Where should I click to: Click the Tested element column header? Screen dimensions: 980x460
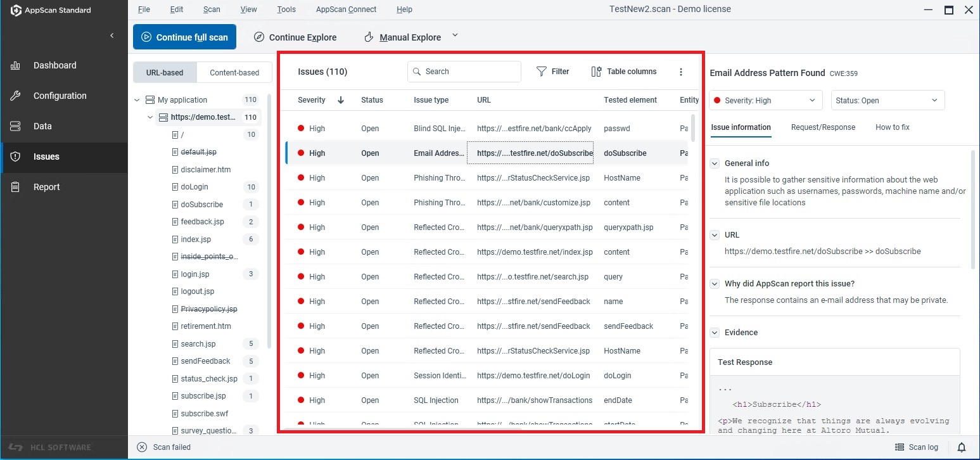tap(630, 100)
